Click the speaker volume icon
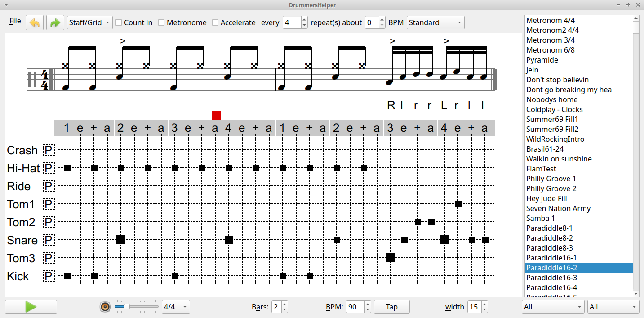644x318 pixels. click(105, 307)
